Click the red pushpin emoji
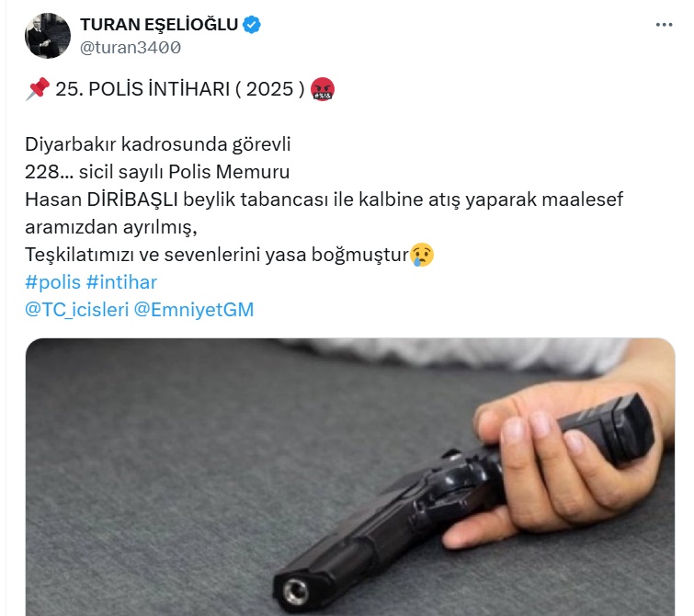694x616 pixels. (x=37, y=88)
